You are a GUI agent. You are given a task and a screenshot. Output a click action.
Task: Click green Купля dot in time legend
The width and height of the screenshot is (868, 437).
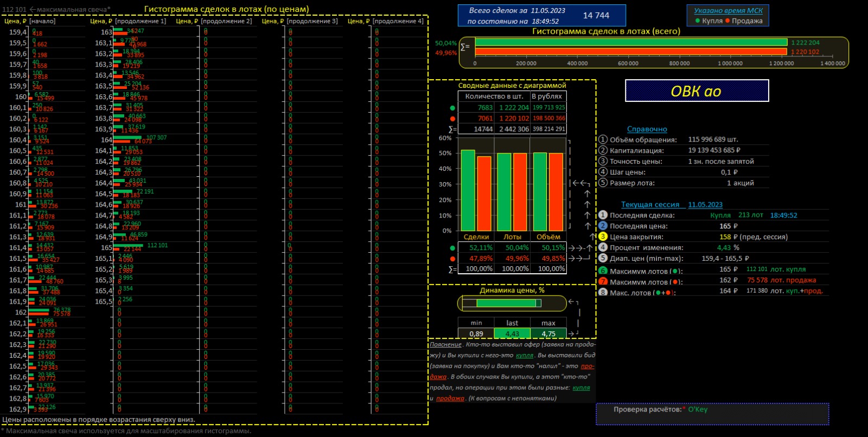coord(698,21)
